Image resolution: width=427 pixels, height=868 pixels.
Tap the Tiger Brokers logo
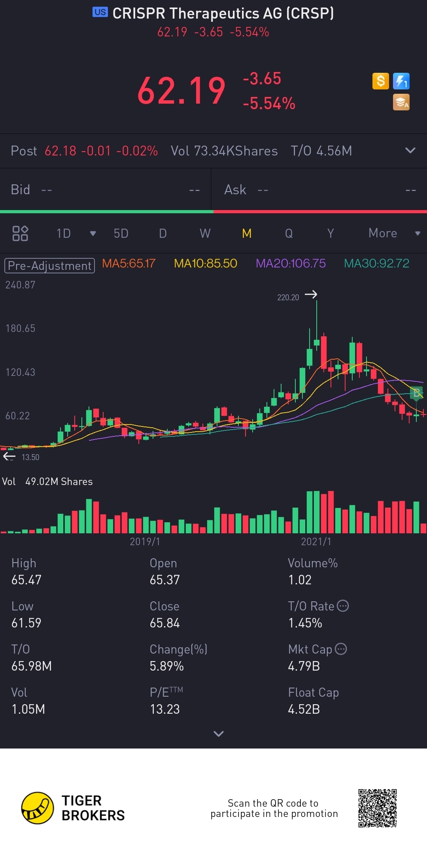point(73,808)
